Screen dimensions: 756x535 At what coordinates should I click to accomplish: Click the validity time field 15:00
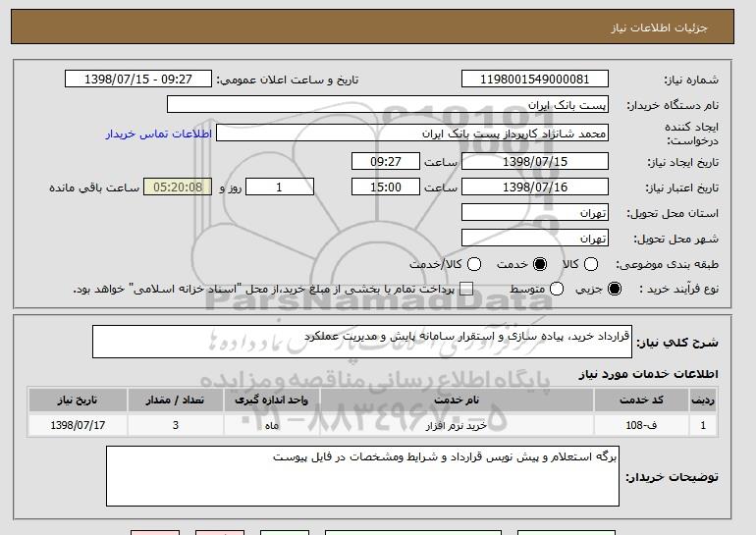coord(386,187)
